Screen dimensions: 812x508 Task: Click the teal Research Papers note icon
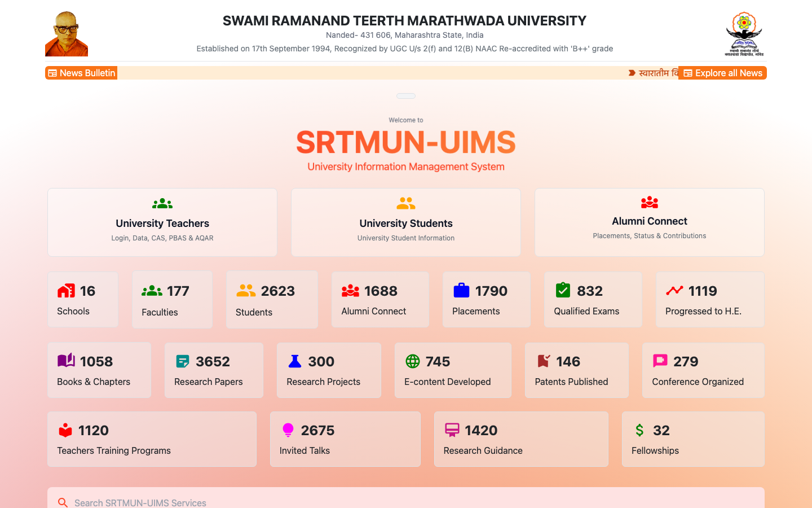tap(183, 361)
